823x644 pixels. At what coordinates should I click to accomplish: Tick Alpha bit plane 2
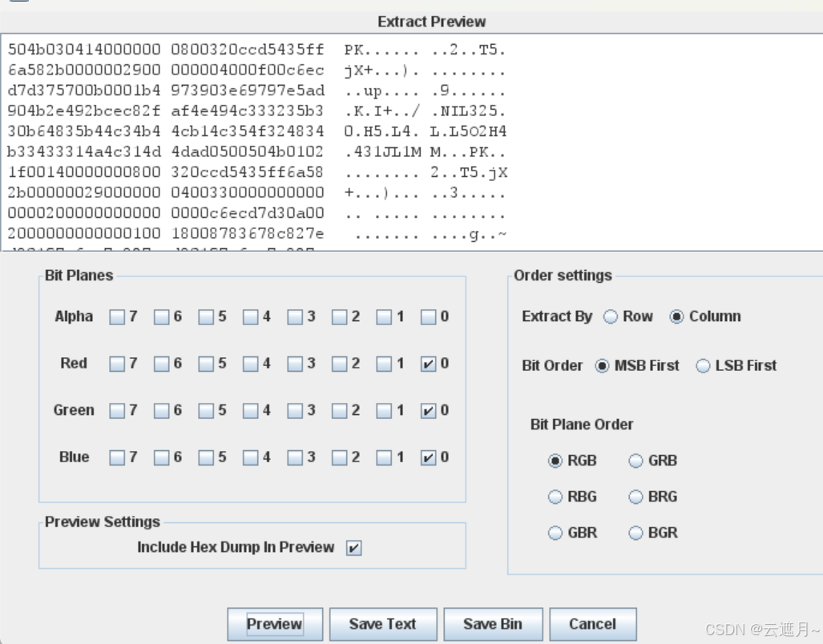(x=340, y=316)
